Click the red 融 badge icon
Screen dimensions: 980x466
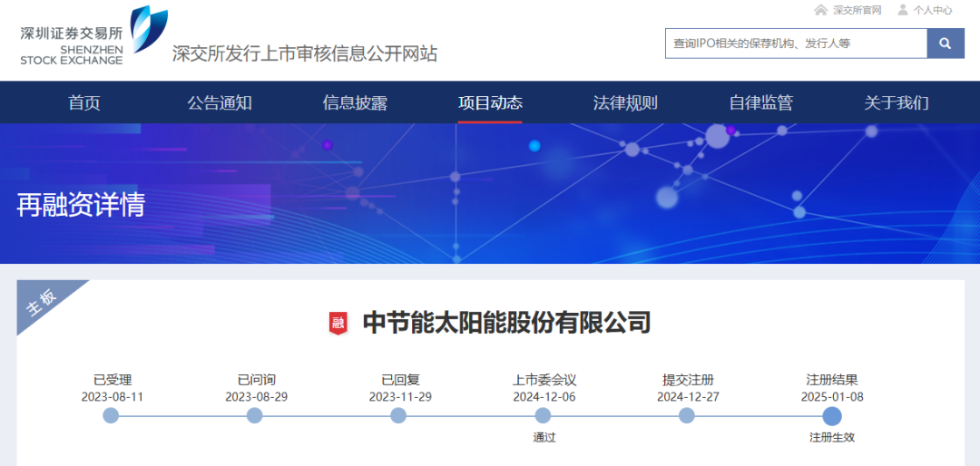pyautogui.click(x=338, y=323)
